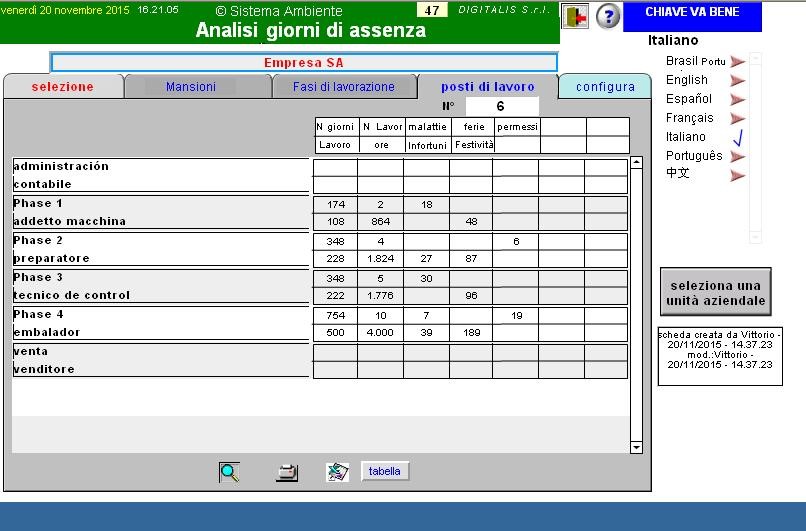Open the selezione tab
The width and height of the screenshot is (806, 531).
click(x=63, y=86)
